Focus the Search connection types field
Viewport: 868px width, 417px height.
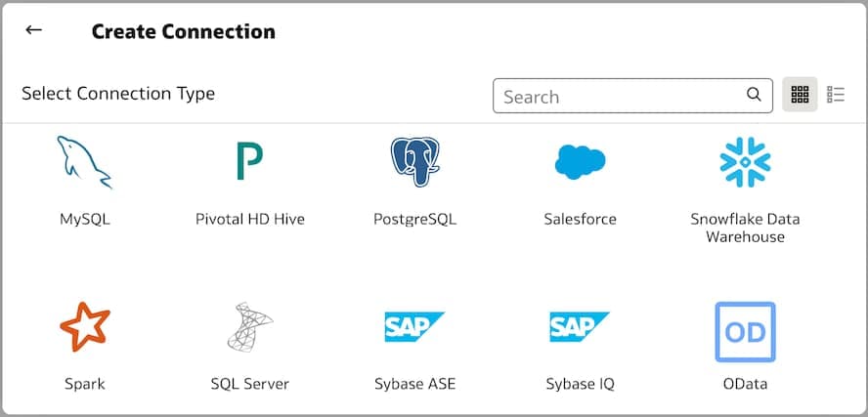[621, 96]
